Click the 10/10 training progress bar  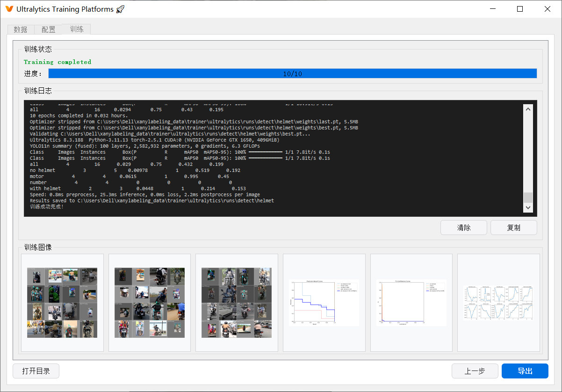tap(293, 74)
